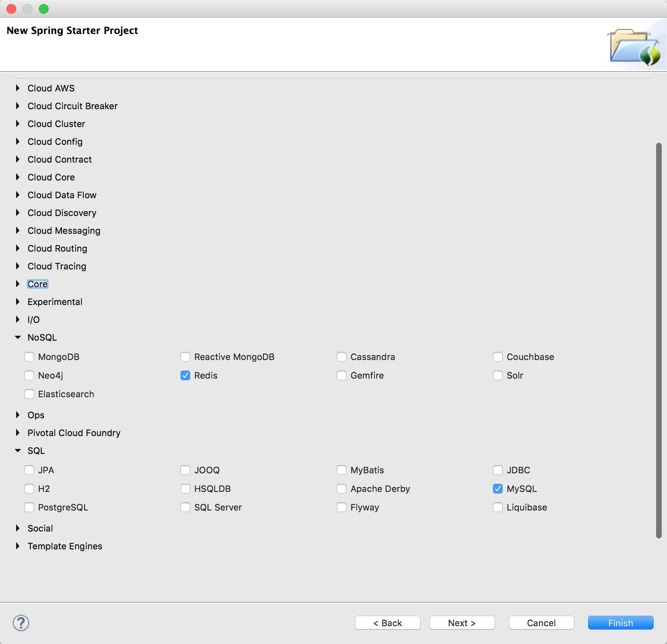The image size is (667, 644).
Task: Click the NoSQL section label
Action: 42,337
